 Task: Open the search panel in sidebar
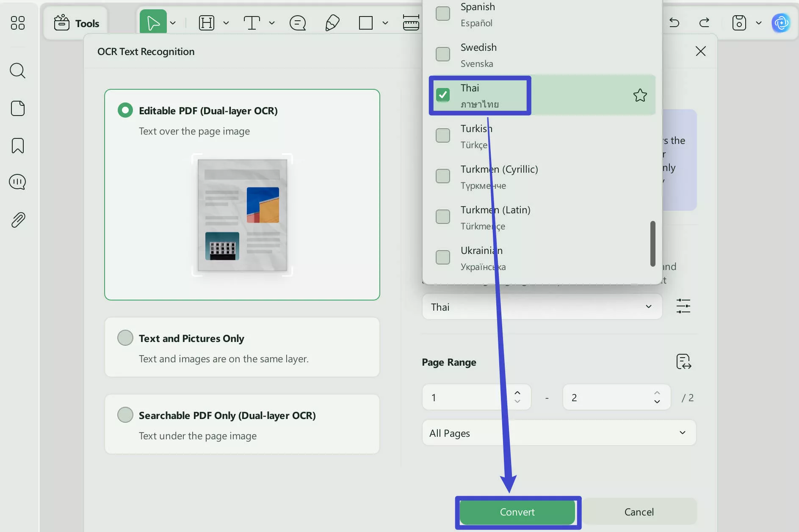click(18, 71)
